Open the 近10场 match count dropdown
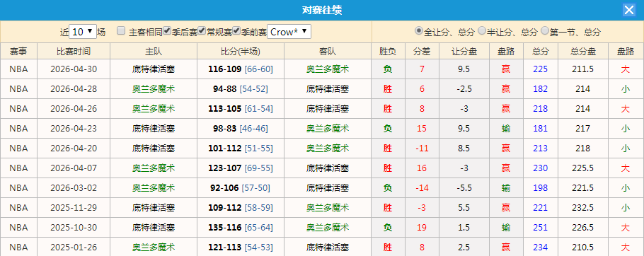The height and width of the screenshot is (256, 644). pos(83,32)
